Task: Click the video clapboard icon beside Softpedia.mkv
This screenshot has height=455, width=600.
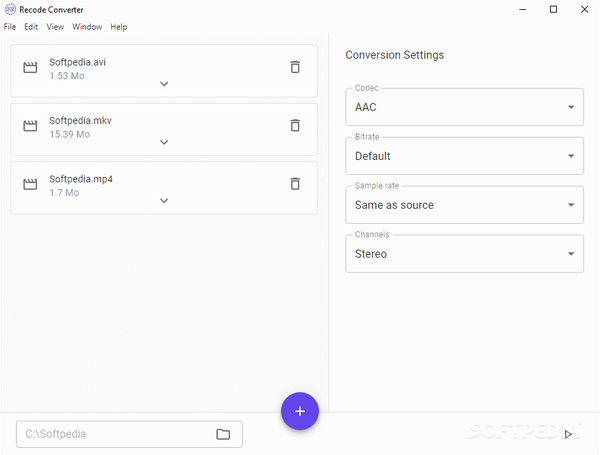Action: point(30,126)
